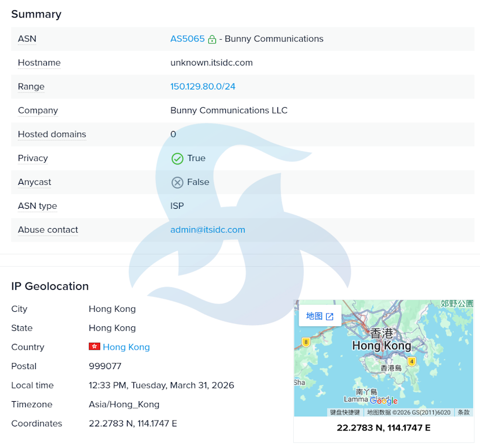Click the admin@itsidc.com abuse contact email
Image resolution: width=480 pixels, height=448 pixels.
(x=207, y=230)
